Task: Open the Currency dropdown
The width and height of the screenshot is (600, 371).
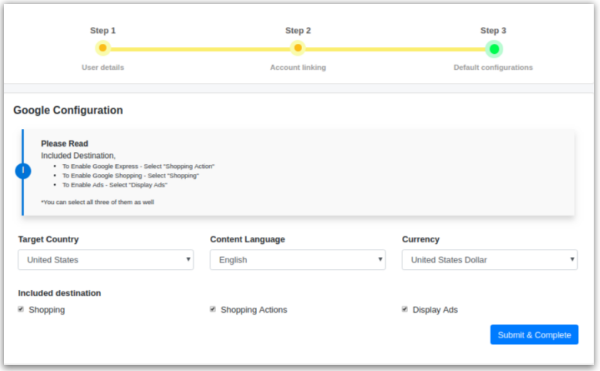Action: (x=490, y=260)
